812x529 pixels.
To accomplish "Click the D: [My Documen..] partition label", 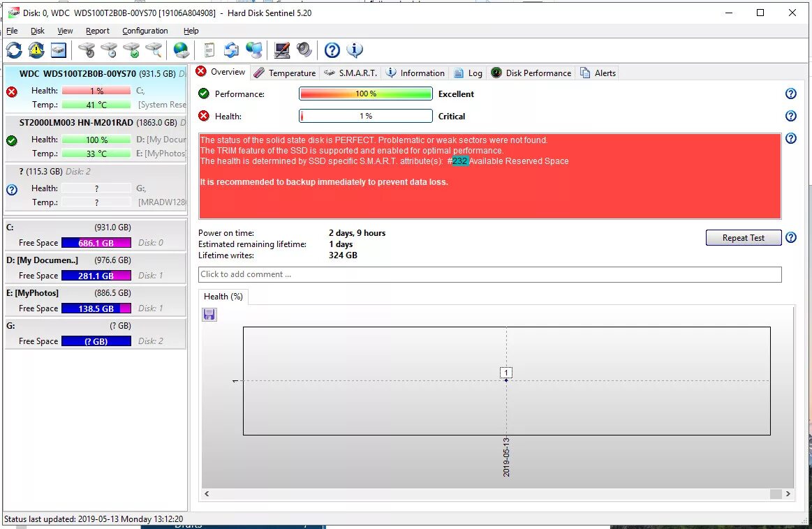I will [x=42, y=260].
